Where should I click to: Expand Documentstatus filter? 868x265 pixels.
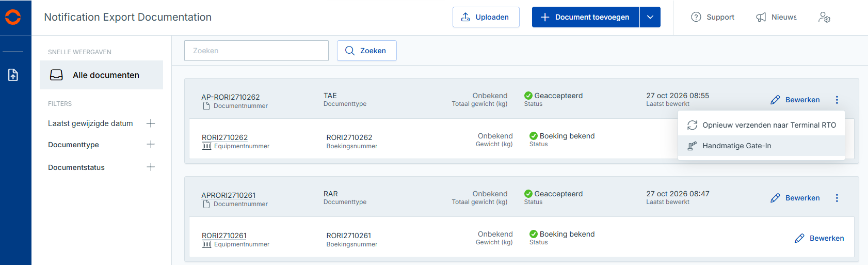click(151, 167)
